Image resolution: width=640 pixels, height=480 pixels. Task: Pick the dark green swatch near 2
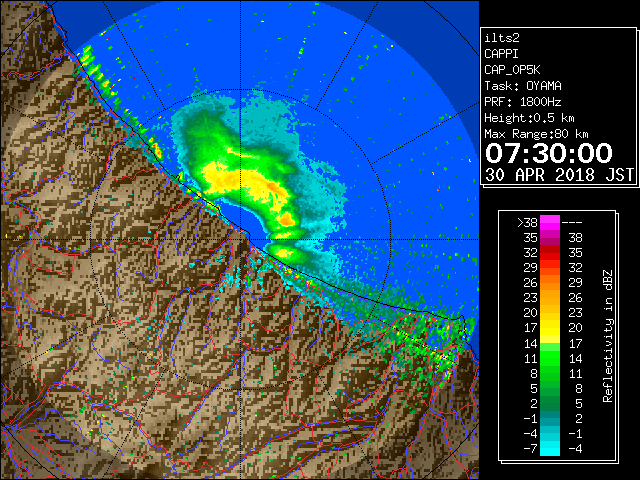pos(550,403)
